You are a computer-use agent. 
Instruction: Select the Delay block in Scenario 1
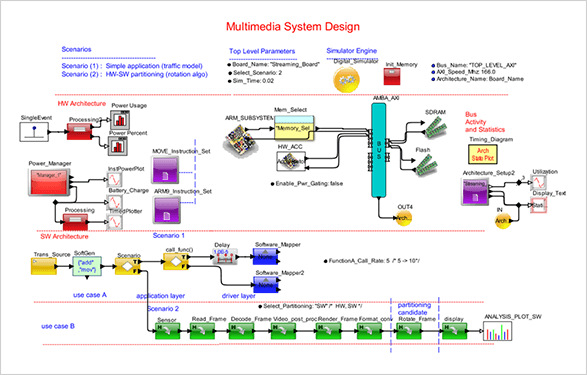pos(225,256)
